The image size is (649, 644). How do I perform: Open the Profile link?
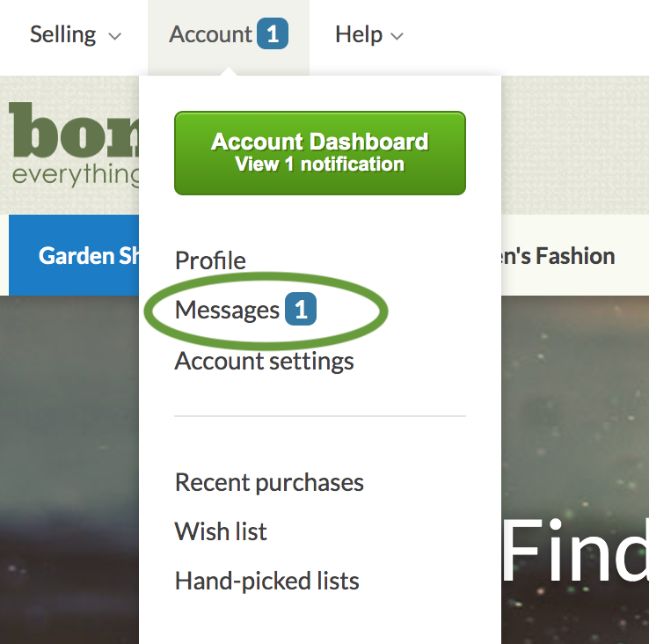(210, 260)
